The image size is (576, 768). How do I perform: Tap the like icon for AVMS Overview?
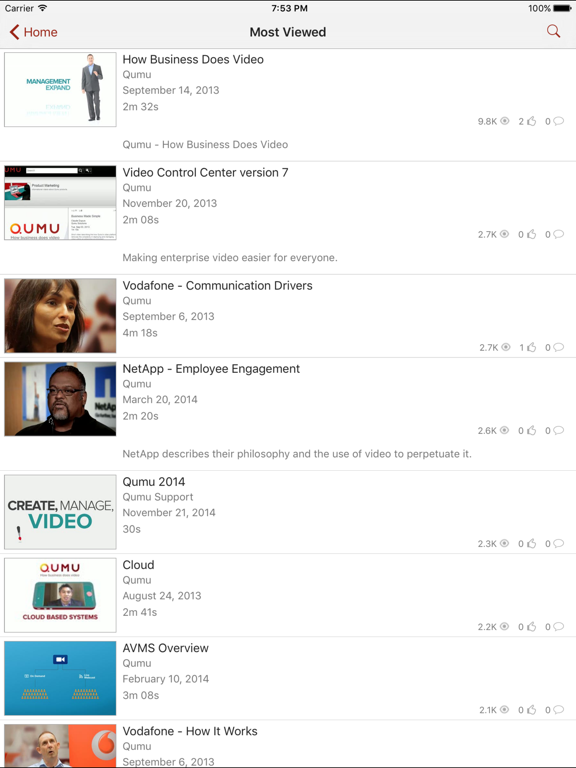pos(531,710)
